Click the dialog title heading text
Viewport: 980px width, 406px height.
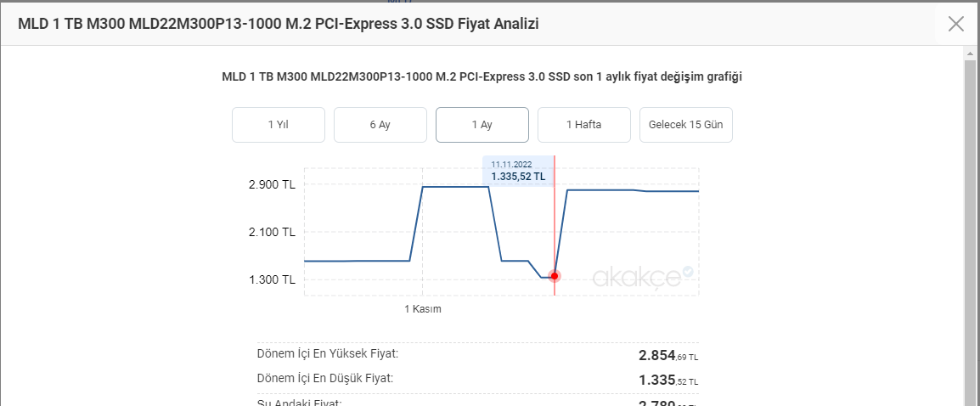tap(279, 24)
